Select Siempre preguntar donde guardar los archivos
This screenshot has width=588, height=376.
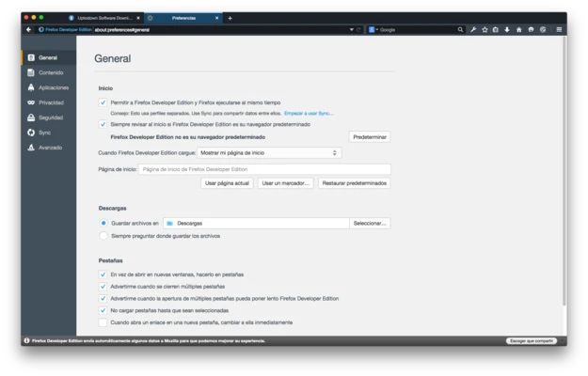[103, 236]
